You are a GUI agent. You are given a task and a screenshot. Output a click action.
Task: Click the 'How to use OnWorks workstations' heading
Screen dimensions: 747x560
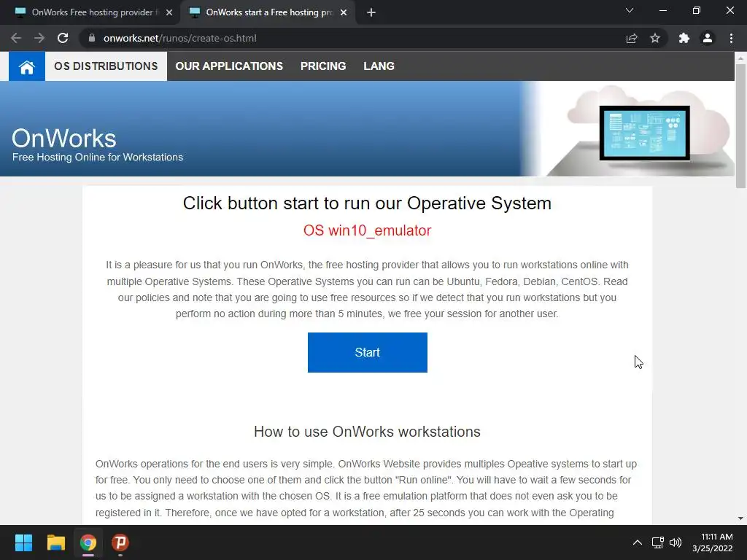tap(367, 432)
